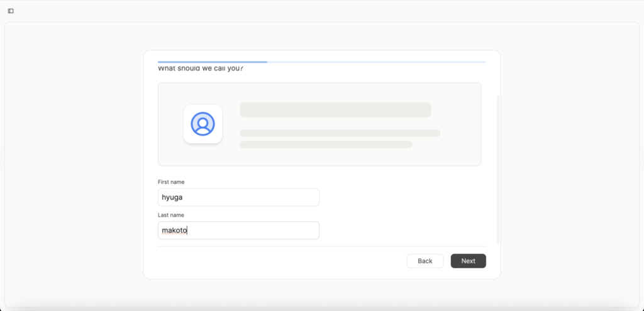This screenshot has height=311, width=644.
Task: Click the "Last name" label text
Action: [x=171, y=215]
